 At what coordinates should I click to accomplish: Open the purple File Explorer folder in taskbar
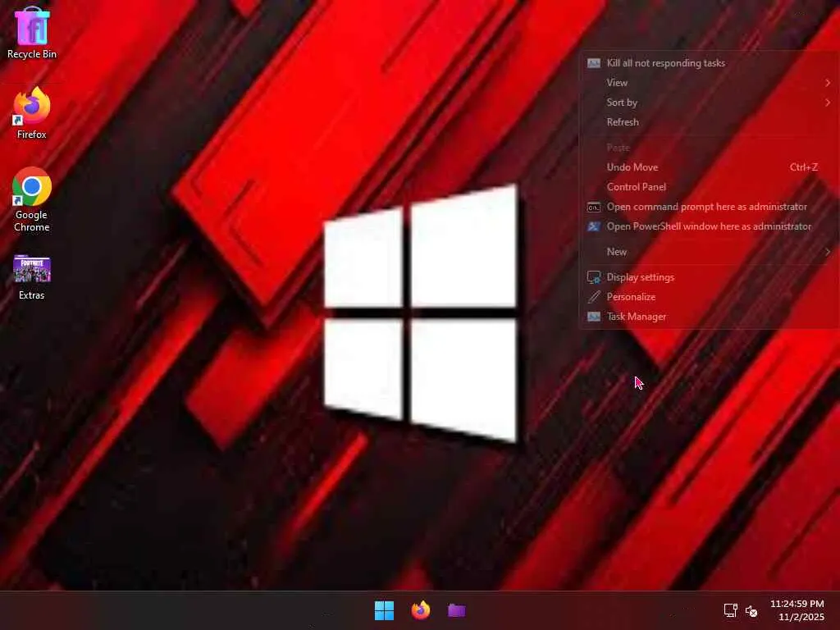(456, 610)
